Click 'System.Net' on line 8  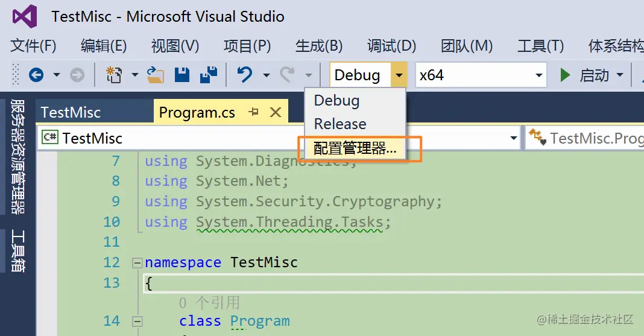click(238, 181)
